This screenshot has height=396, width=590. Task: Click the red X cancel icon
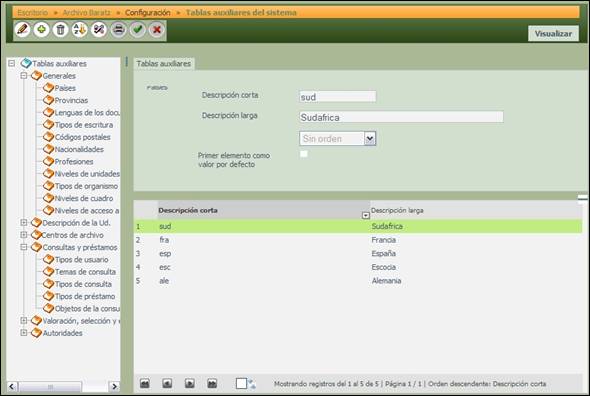[157, 29]
